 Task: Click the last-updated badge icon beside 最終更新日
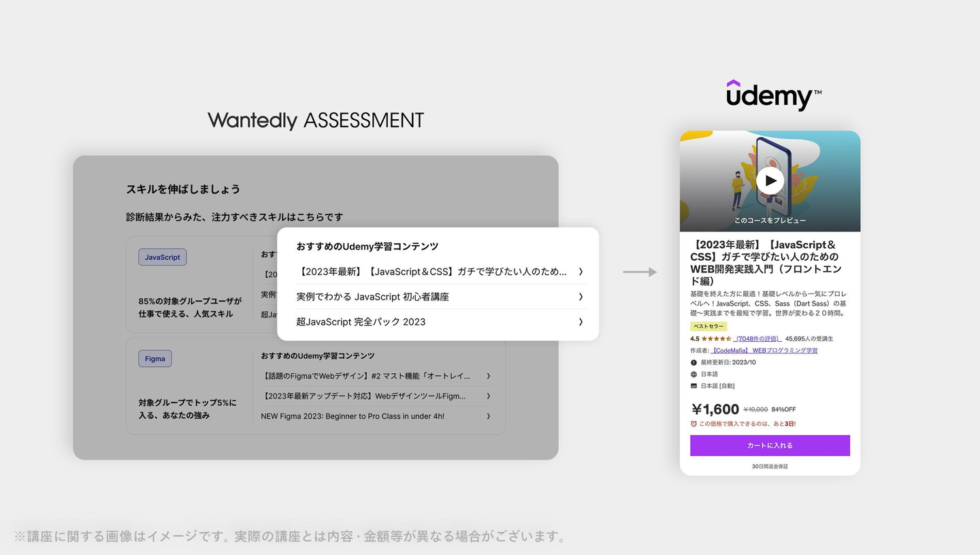pyautogui.click(x=693, y=362)
